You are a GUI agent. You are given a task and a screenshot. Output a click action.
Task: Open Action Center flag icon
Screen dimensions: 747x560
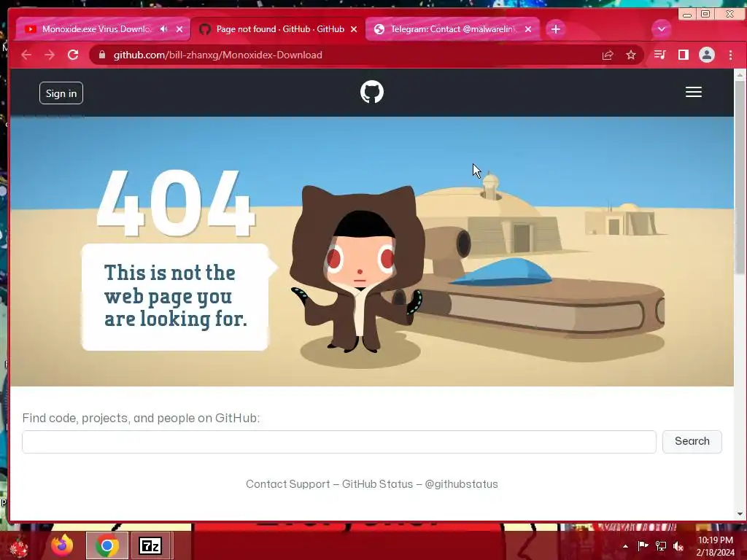(643, 546)
